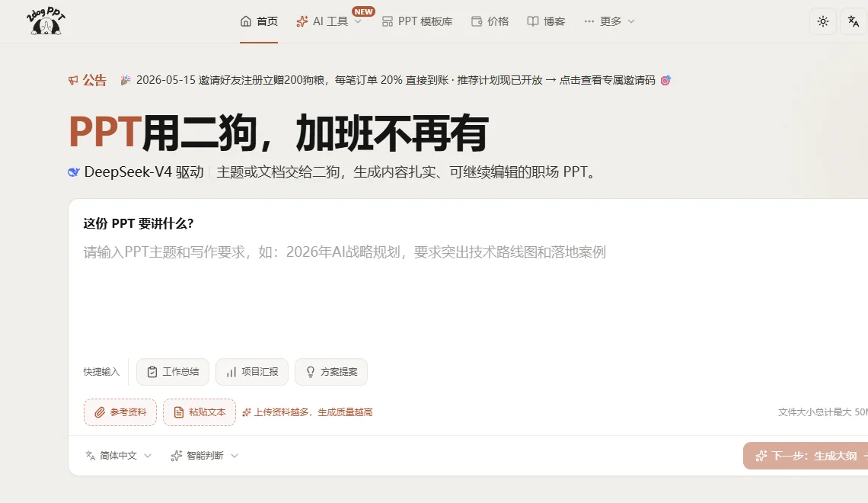The height and width of the screenshot is (503, 868).
Task: Select the 项目汇报 quick input
Action: [x=252, y=372]
